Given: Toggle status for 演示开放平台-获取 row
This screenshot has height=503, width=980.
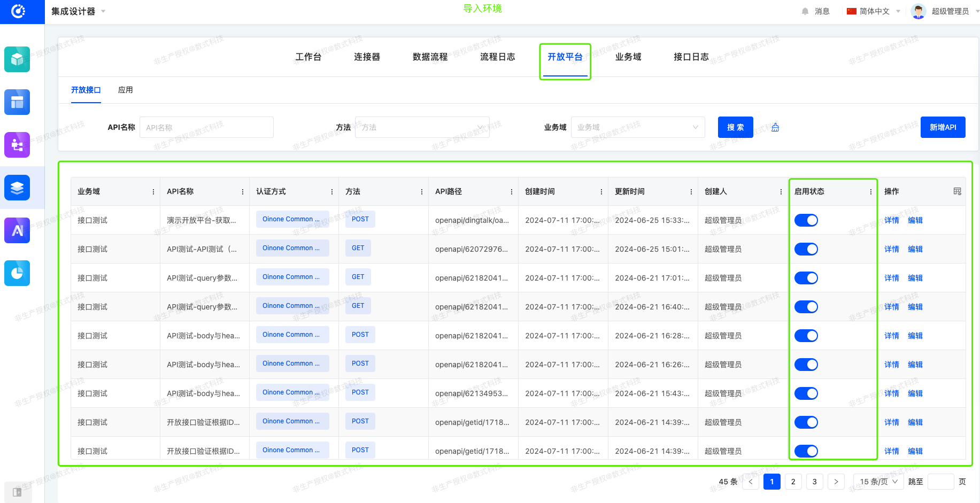Looking at the screenshot, I should coord(806,220).
